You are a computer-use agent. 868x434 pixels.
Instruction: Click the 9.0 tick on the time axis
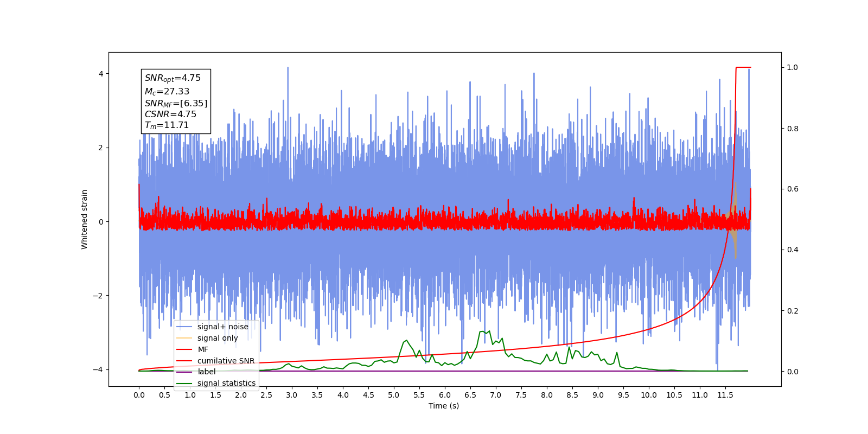click(x=598, y=395)
